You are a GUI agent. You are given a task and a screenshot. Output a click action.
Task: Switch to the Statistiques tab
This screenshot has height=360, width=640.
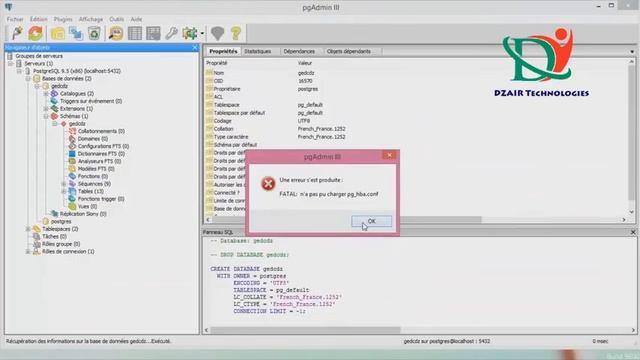click(258, 51)
